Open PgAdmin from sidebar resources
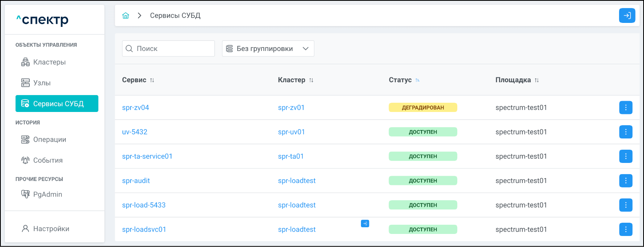This screenshot has height=248, width=644. (x=47, y=195)
